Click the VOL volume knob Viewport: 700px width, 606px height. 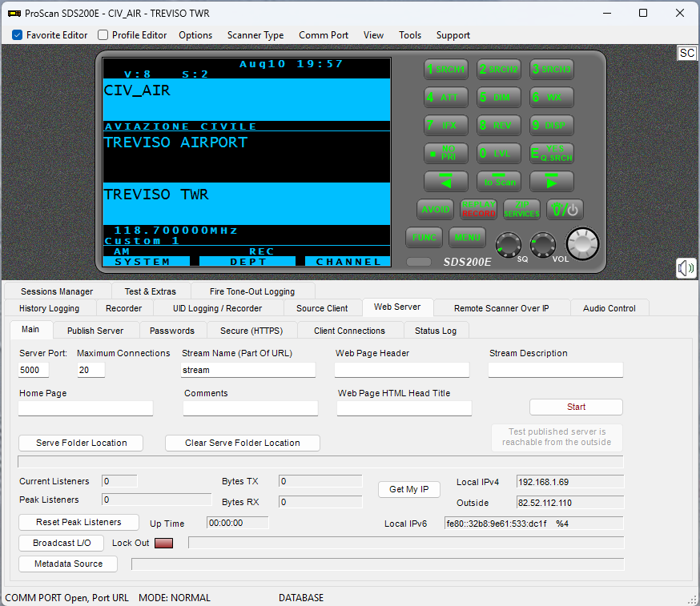(542, 244)
